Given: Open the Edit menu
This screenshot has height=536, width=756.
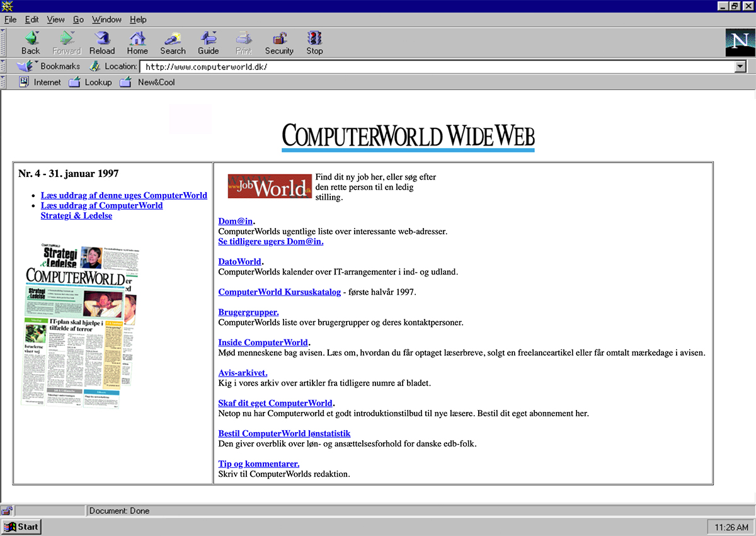Looking at the screenshot, I should 31,20.
